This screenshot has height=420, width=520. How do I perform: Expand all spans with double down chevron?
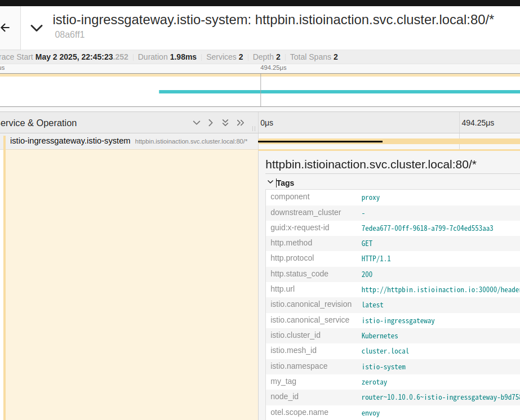[x=225, y=123]
